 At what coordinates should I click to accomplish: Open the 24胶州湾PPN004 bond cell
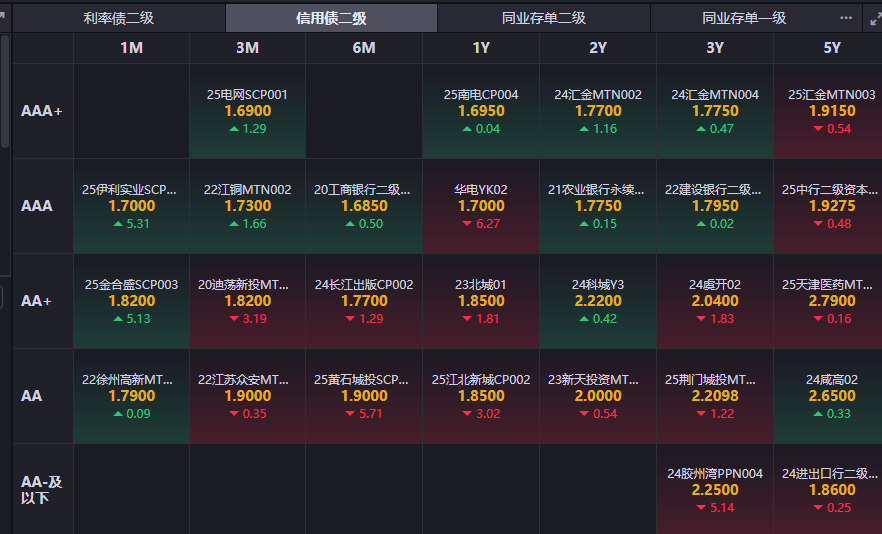tap(715, 490)
